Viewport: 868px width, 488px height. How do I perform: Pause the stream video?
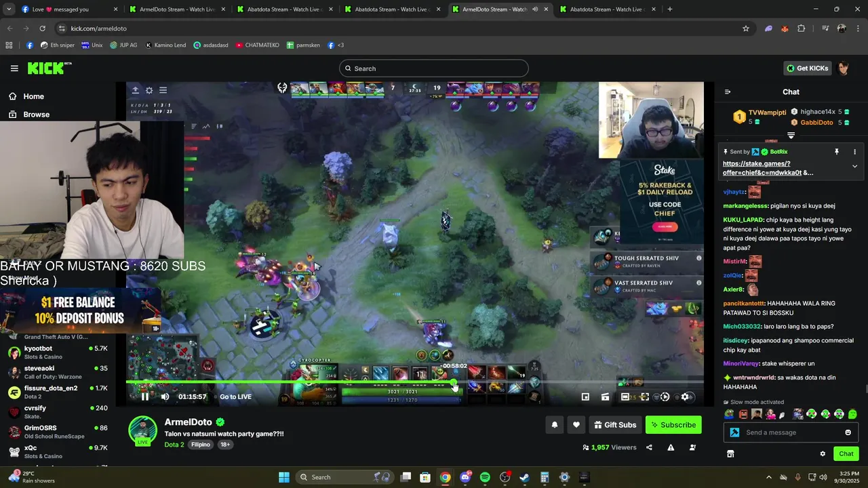tap(144, 396)
